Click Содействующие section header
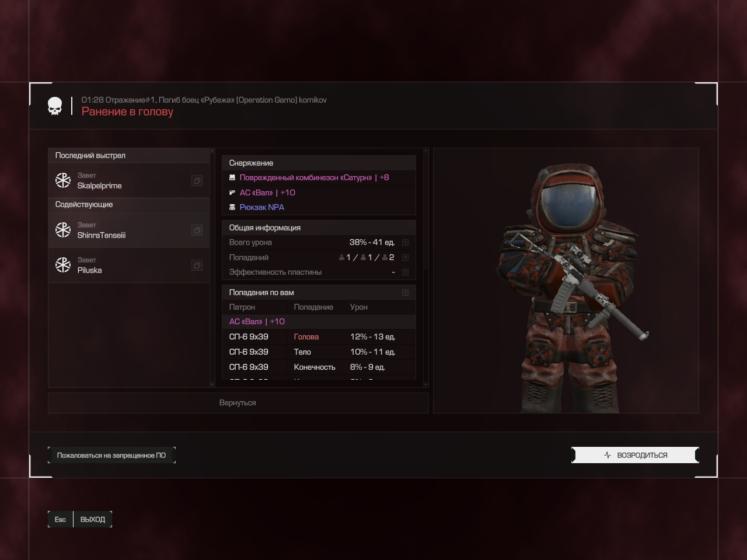 click(x=128, y=204)
